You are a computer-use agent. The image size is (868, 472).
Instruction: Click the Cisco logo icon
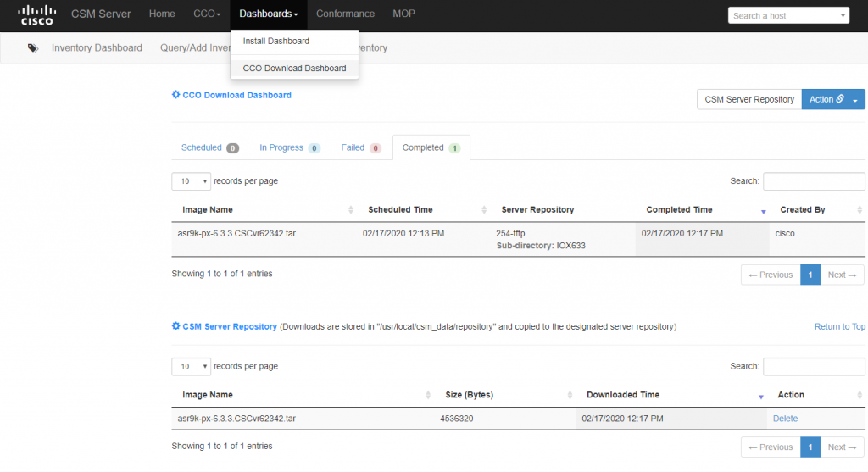(x=37, y=14)
